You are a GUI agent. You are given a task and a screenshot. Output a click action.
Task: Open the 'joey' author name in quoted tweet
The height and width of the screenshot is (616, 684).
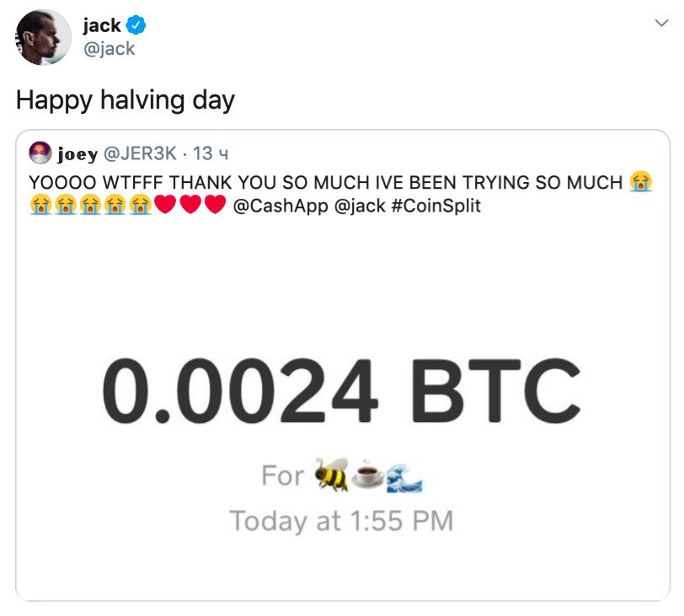pos(76,153)
